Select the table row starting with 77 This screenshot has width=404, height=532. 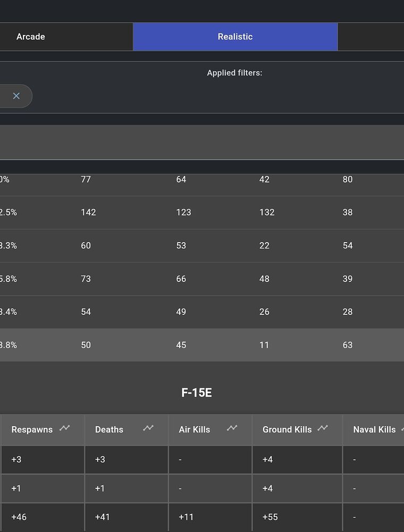click(202, 180)
